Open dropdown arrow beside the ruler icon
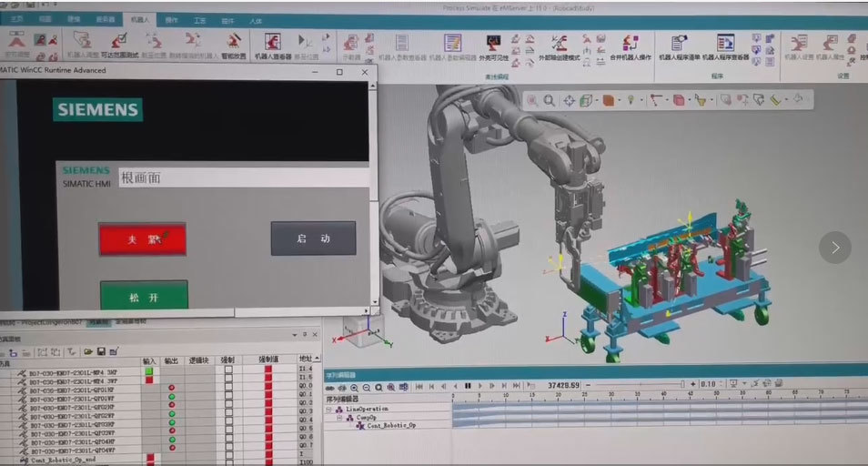This screenshot has width=868, height=466. click(786, 100)
